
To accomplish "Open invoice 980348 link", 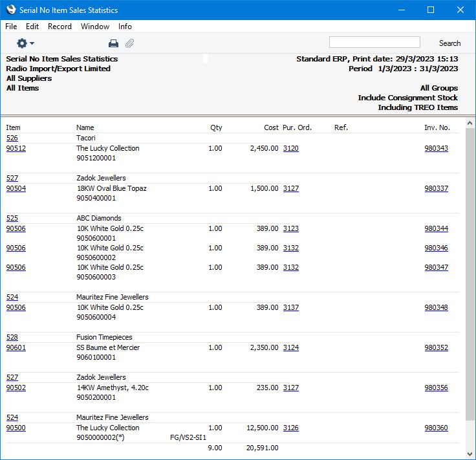I will tap(437, 307).
